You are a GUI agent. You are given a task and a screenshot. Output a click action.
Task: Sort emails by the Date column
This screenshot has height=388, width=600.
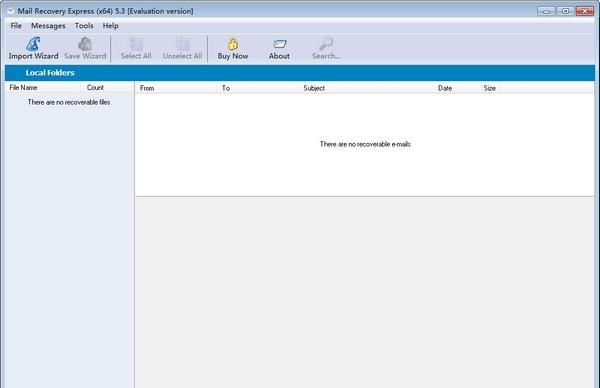click(x=445, y=88)
